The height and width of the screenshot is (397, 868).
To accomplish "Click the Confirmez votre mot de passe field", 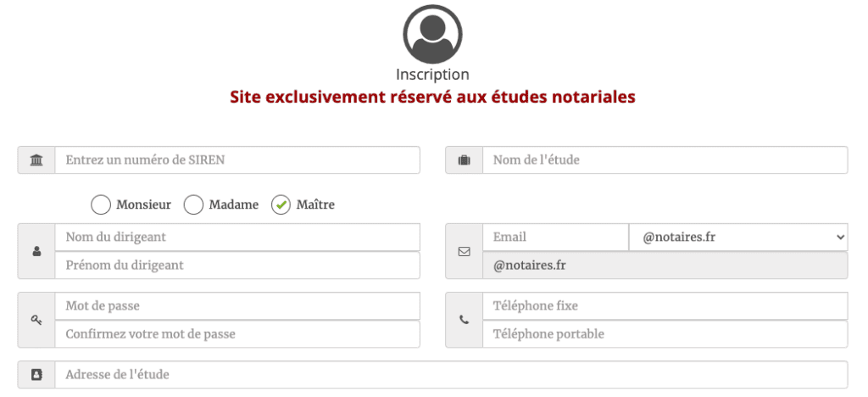I will point(237,334).
